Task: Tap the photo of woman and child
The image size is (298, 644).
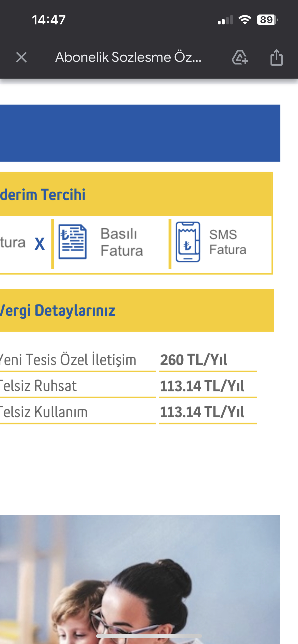Action: point(140,579)
